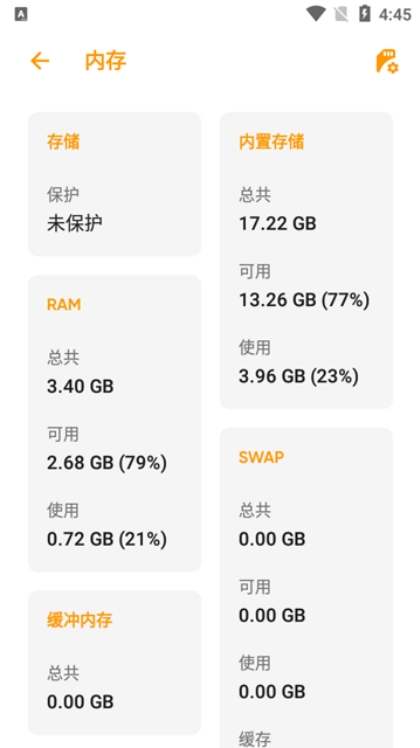Open the 缓冲内存 card
The height and width of the screenshot is (748, 420).
[115, 662]
